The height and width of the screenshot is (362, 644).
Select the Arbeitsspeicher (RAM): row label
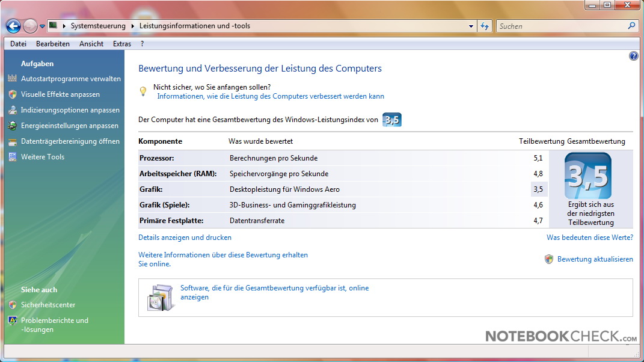tap(178, 173)
